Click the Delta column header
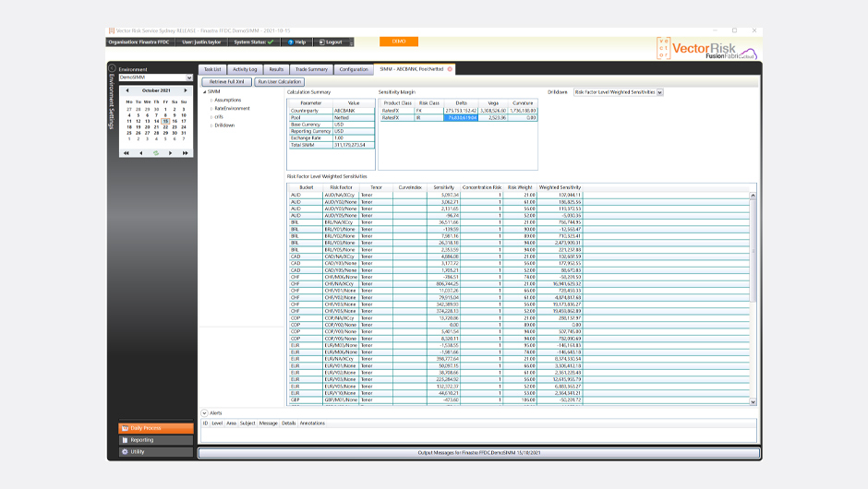Image resolution: width=868 pixels, height=489 pixels. 461,103
